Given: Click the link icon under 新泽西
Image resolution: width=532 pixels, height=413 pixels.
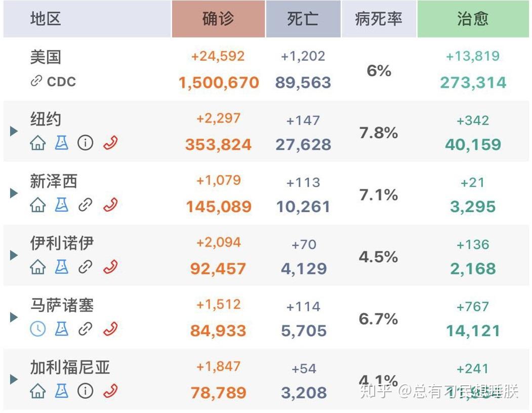Looking at the screenshot, I should 85,204.
